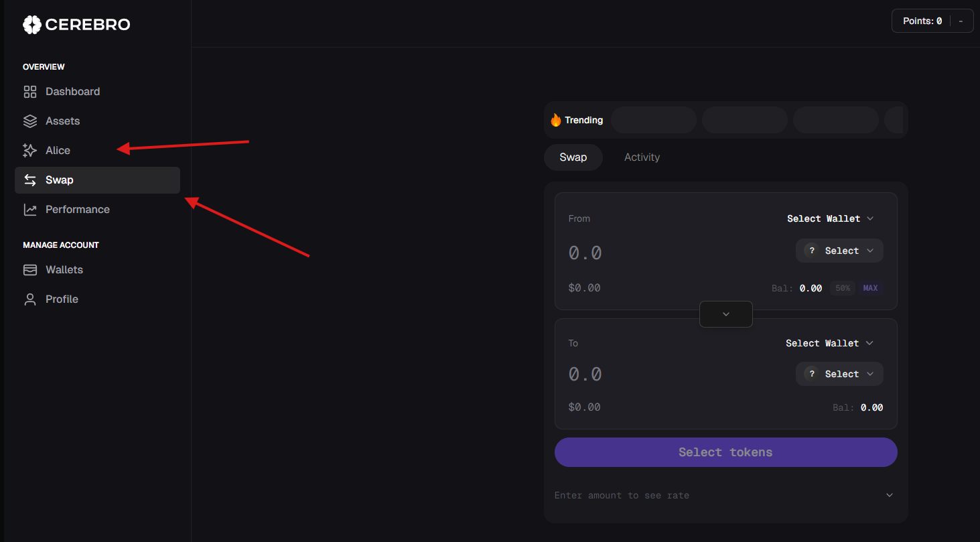Select the Swap tab above the form

(x=573, y=157)
